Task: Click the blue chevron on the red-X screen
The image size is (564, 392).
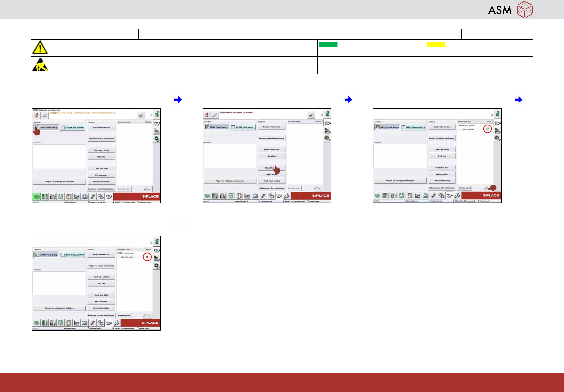Action: coord(151,242)
